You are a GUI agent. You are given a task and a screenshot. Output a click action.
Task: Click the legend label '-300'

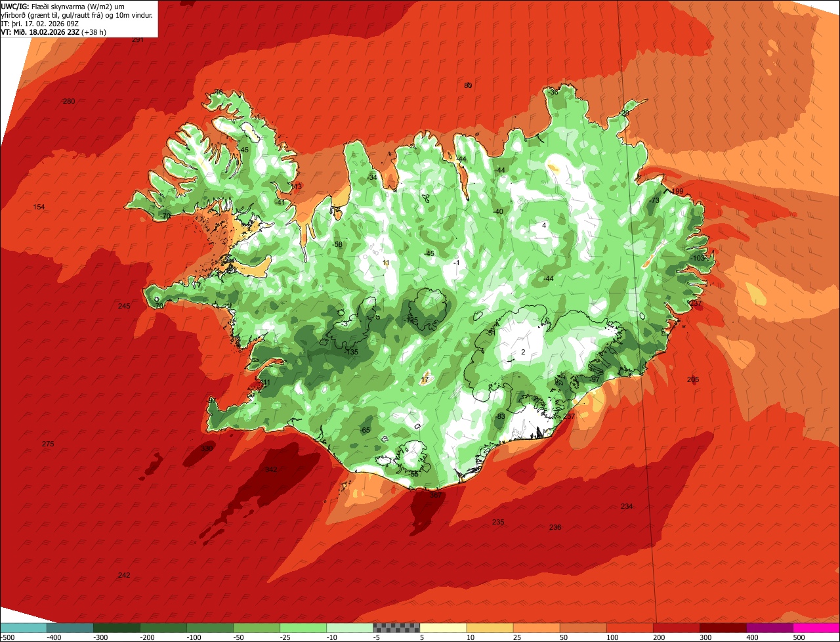[100, 637]
